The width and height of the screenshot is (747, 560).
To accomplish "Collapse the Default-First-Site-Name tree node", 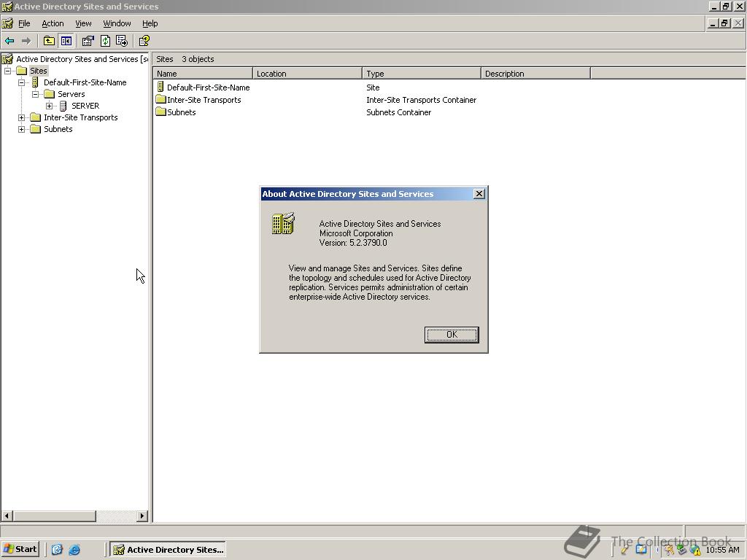I will 21,82.
